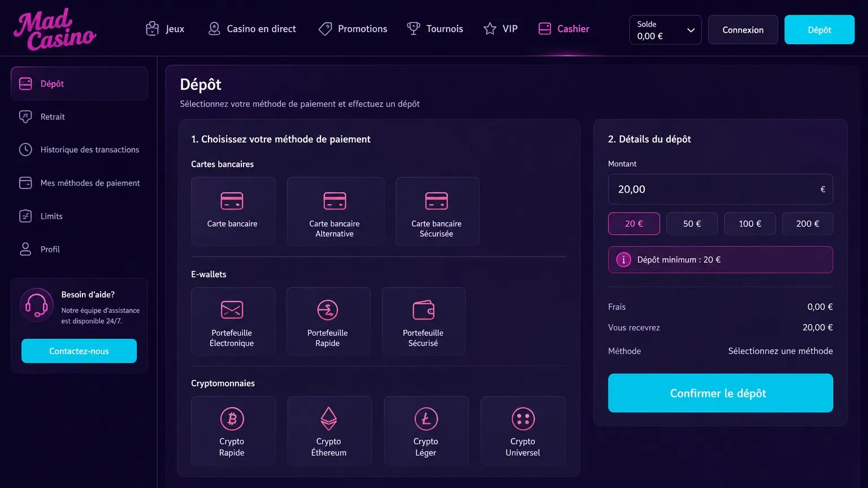This screenshot has width=868, height=488.
Task: Select Crypto Éthereum option
Action: (329, 431)
